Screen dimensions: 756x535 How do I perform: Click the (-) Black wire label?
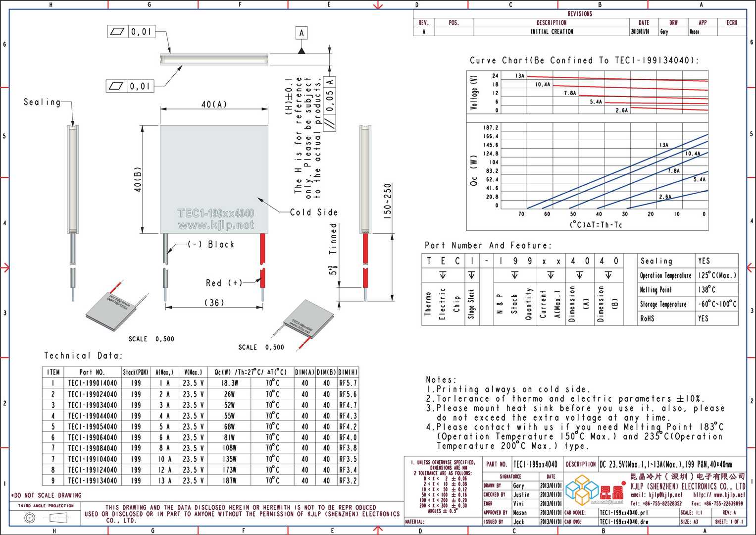pos(211,244)
